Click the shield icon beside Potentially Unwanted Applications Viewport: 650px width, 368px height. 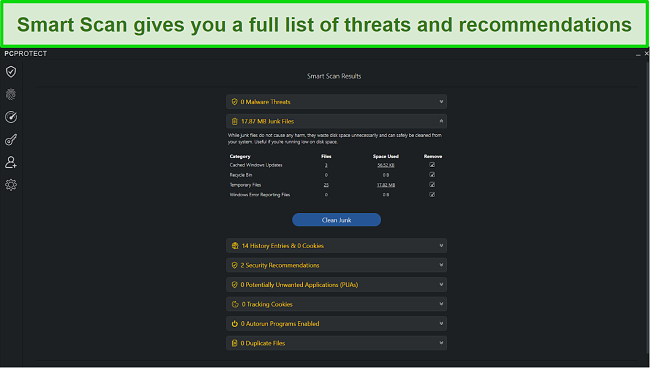tap(234, 285)
